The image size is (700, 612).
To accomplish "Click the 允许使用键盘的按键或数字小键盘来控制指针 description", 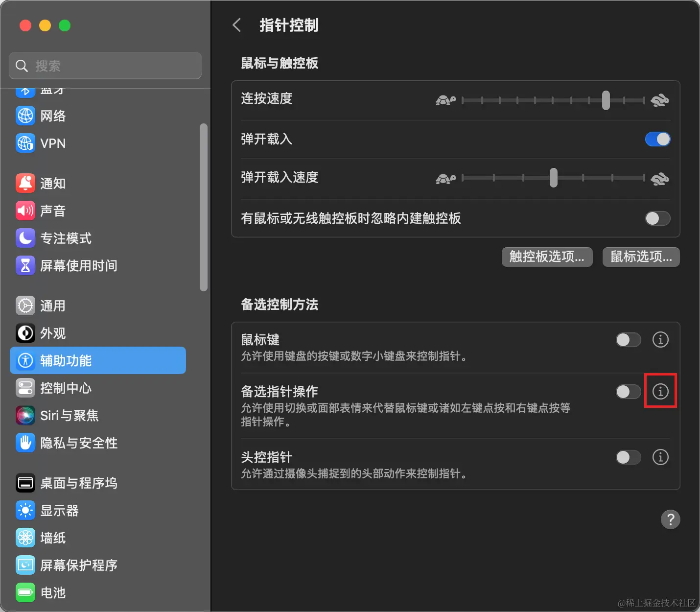I will click(x=355, y=356).
